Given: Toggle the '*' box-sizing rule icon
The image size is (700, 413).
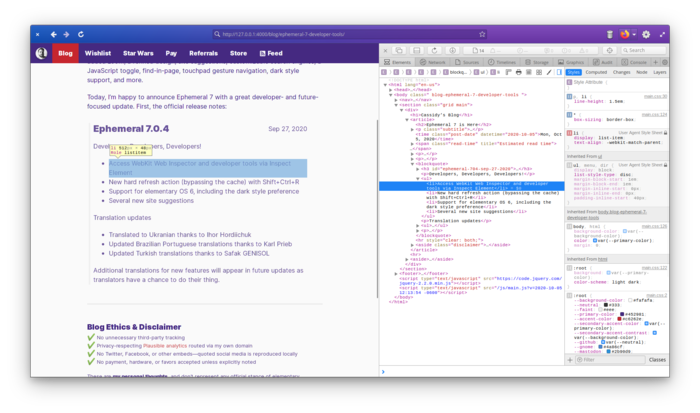Looking at the screenshot, I should [x=569, y=115].
